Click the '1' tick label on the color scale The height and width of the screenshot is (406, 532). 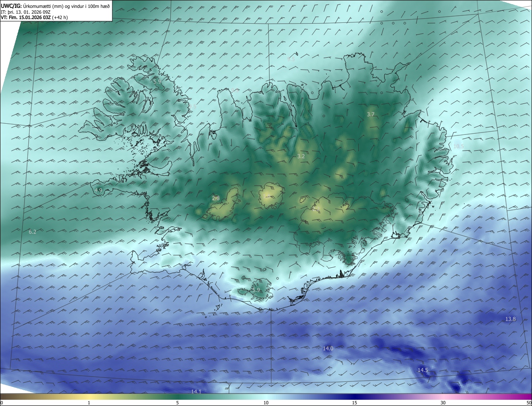tap(89, 403)
